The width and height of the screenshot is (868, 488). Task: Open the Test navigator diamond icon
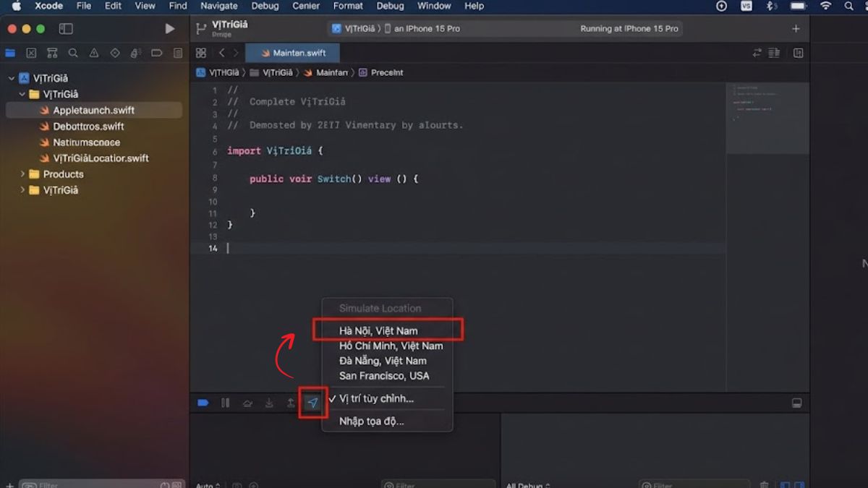click(x=115, y=53)
